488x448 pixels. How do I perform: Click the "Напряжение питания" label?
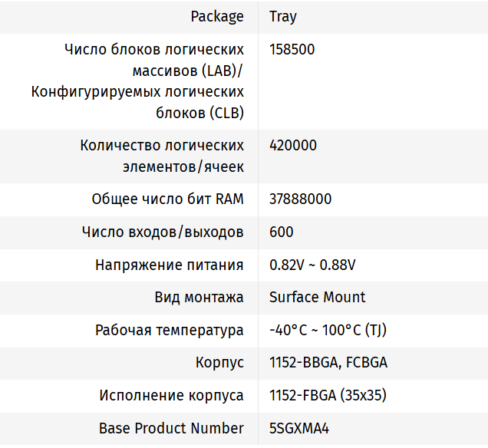click(x=170, y=265)
